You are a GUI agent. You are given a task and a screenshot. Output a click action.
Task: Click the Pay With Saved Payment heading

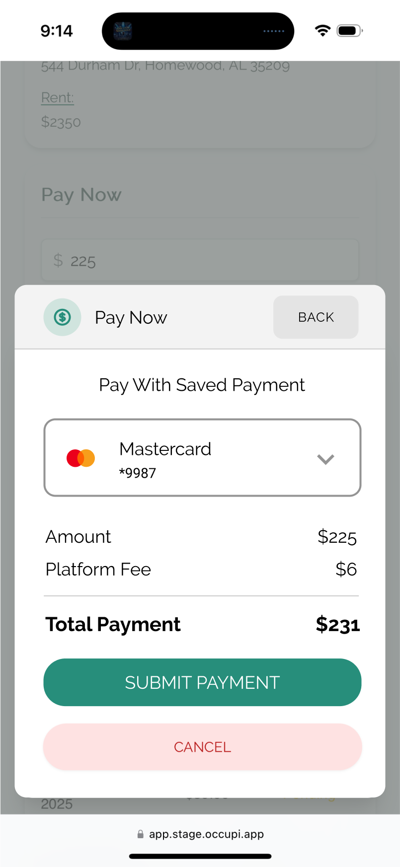(x=202, y=385)
